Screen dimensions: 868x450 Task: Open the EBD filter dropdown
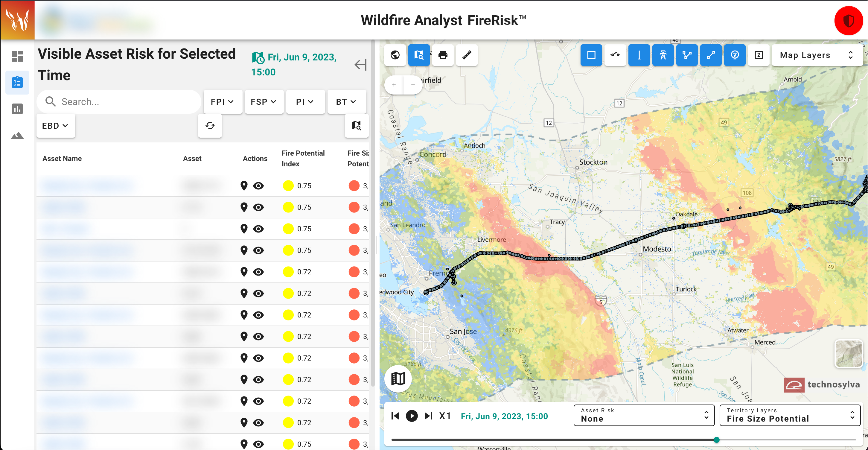pyautogui.click(x=55, y=126)
